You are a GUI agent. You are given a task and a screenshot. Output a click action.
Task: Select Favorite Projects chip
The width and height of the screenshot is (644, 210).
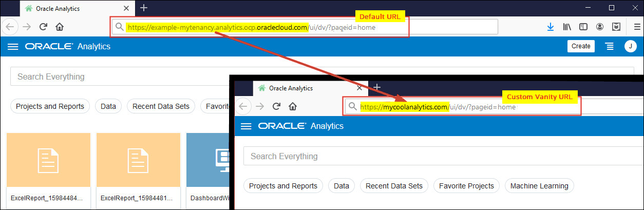coord(466,186)
